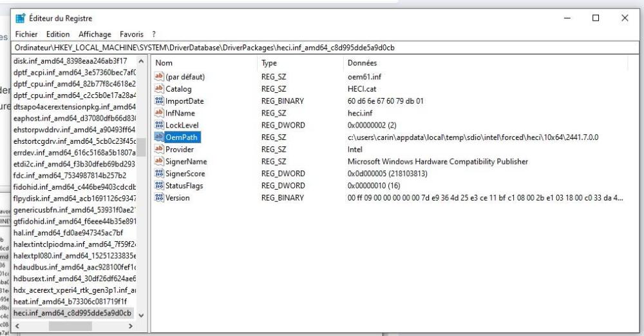Viewport: 644px width, 336px height.
Task: Select the flpydisk.inf_amd64 key
Action: [x=74, y=198]
